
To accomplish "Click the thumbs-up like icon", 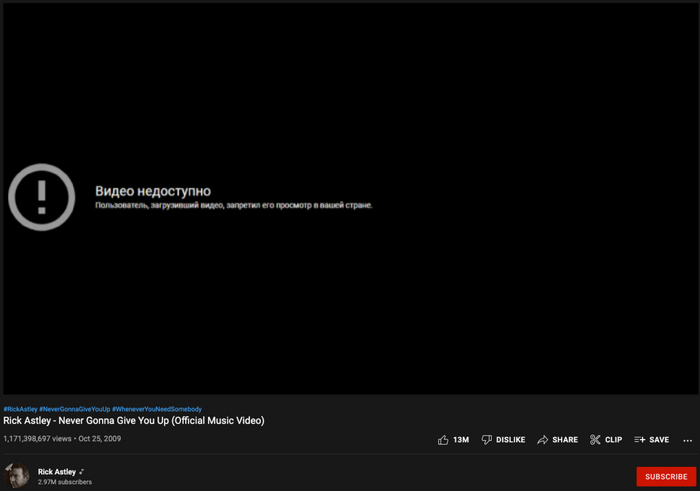I will click(443, 440).
